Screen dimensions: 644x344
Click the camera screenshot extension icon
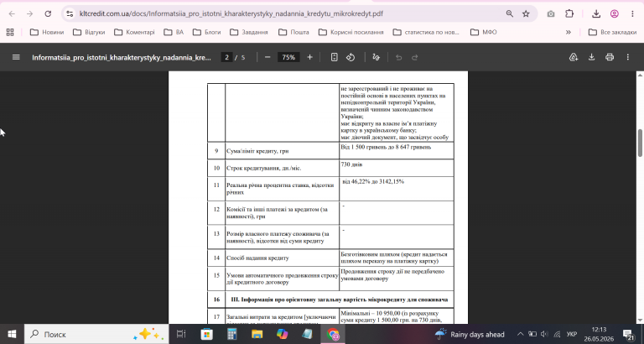[551, 13]
